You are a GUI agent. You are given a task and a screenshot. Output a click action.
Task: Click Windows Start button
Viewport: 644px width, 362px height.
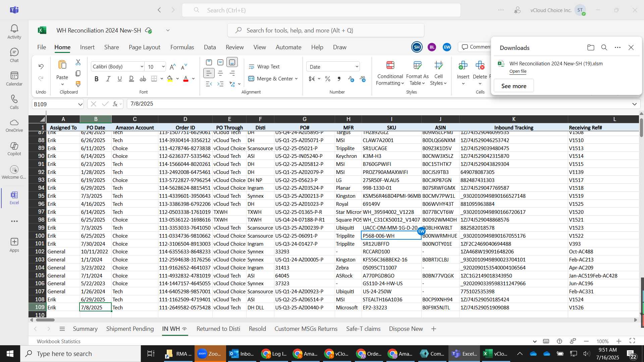pos(10,354)
